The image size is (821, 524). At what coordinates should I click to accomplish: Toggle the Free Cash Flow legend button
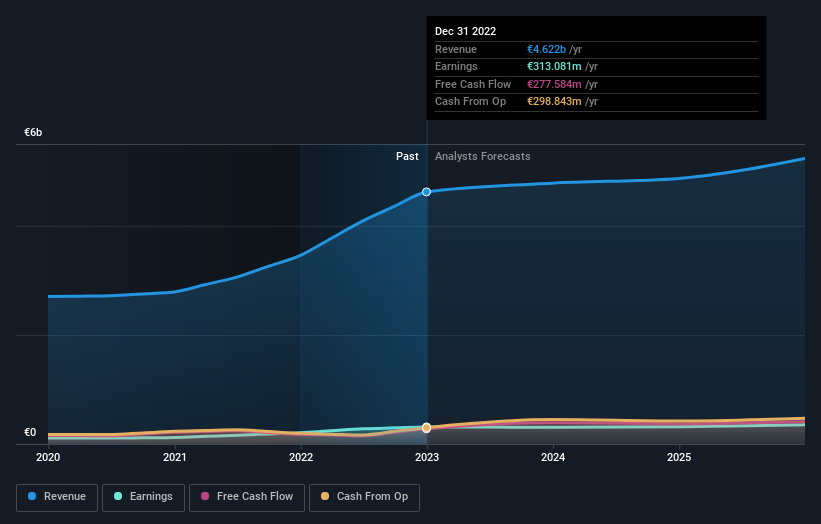click(x=247, y=497)
